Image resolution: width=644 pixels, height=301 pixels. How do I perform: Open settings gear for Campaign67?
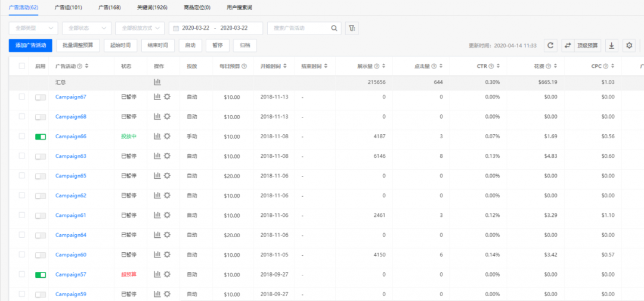167,97
